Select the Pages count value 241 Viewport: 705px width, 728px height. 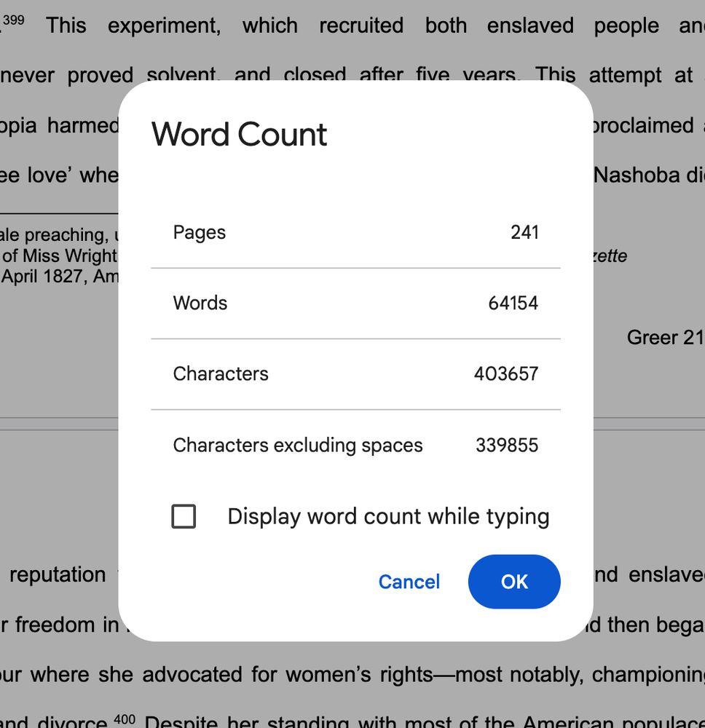click(x=525, y=232)
